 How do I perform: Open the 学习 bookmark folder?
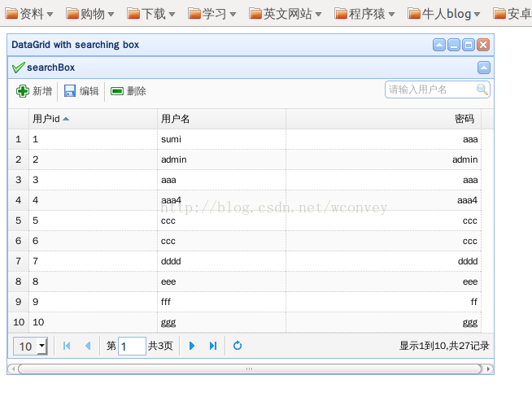[212, 14]
